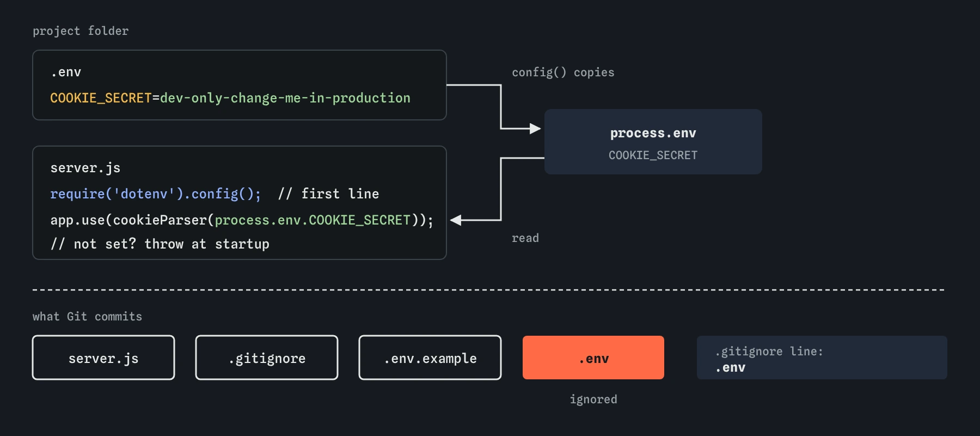This screenshot has width=980, height=436.
Task: Select "COOKIE_SECRET" under the process.env title
Action: (653, 155)
